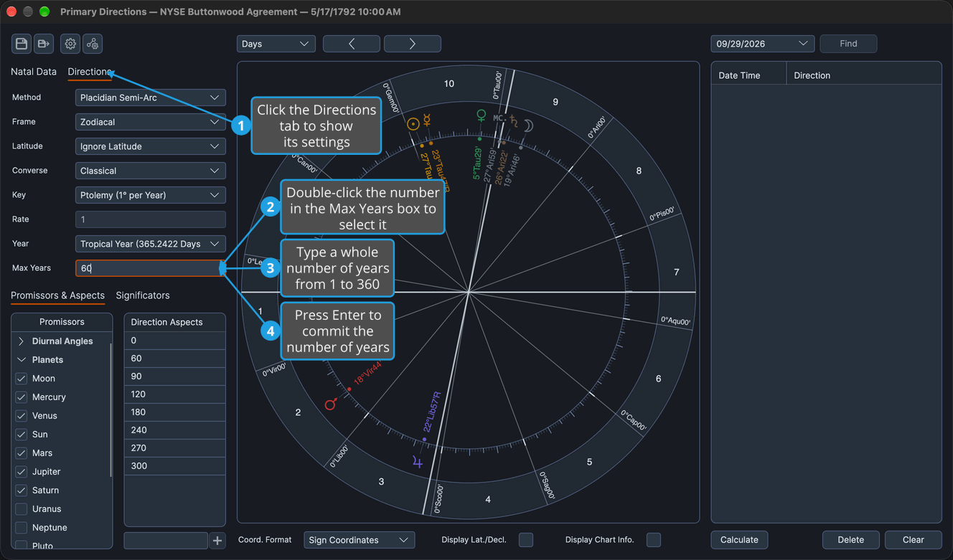The image size is (953, 560).
Task: Select the Directions tab
Action: tap(90, 72)
